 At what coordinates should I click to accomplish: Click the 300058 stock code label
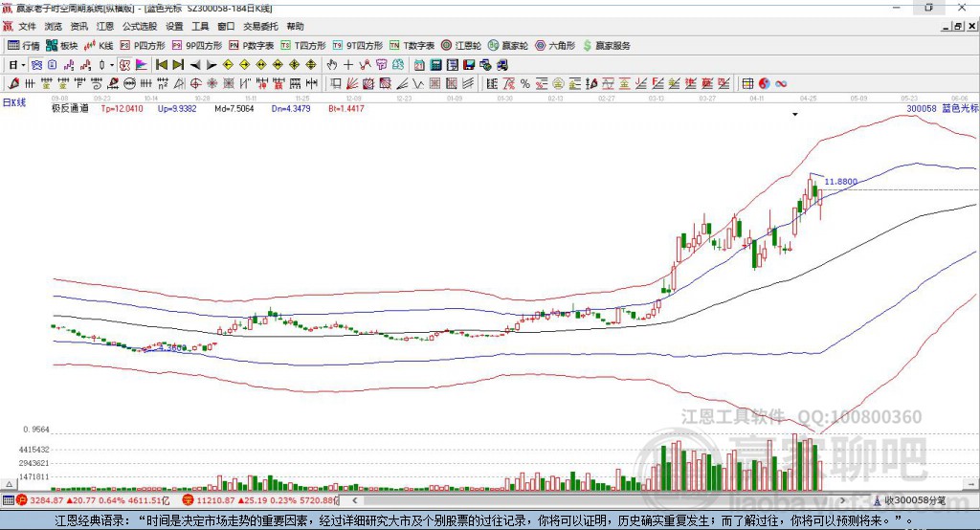(922, 109)
